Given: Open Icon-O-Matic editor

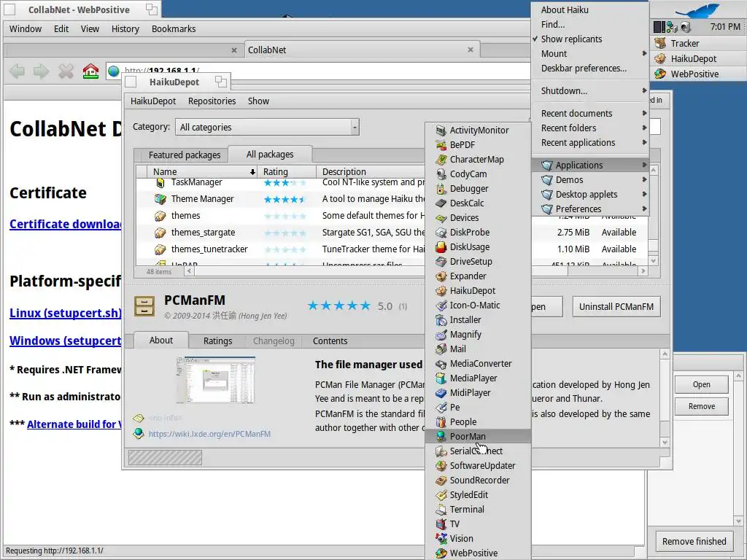Looking at the screenshot, I should [x=478, y=306].
